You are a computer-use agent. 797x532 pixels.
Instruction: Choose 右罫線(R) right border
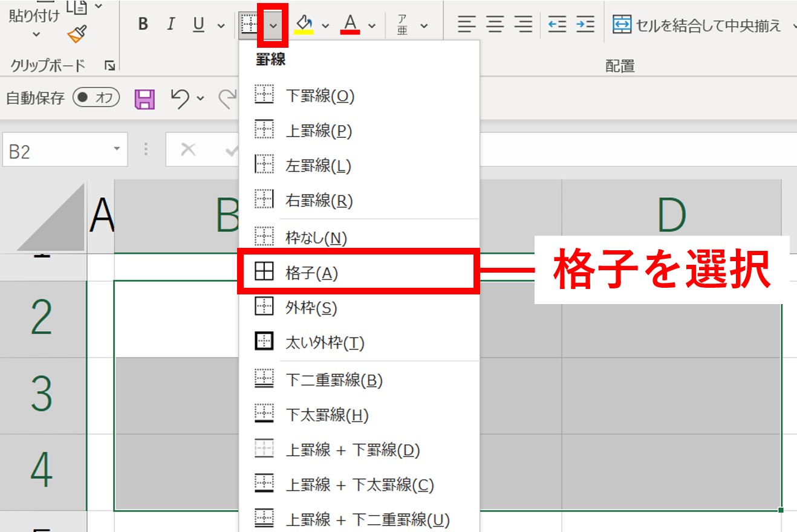click(359, 201)
